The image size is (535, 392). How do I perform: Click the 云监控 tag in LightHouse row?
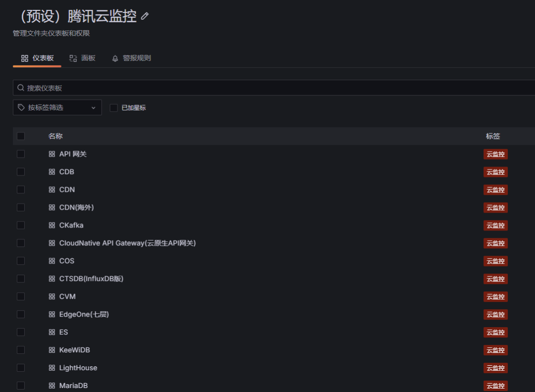[x=495, y=368]
